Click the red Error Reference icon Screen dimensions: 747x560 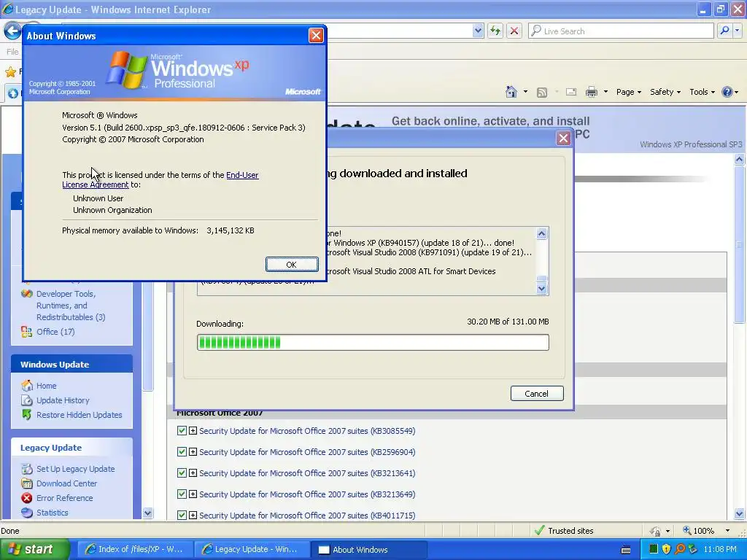[27, 498]
